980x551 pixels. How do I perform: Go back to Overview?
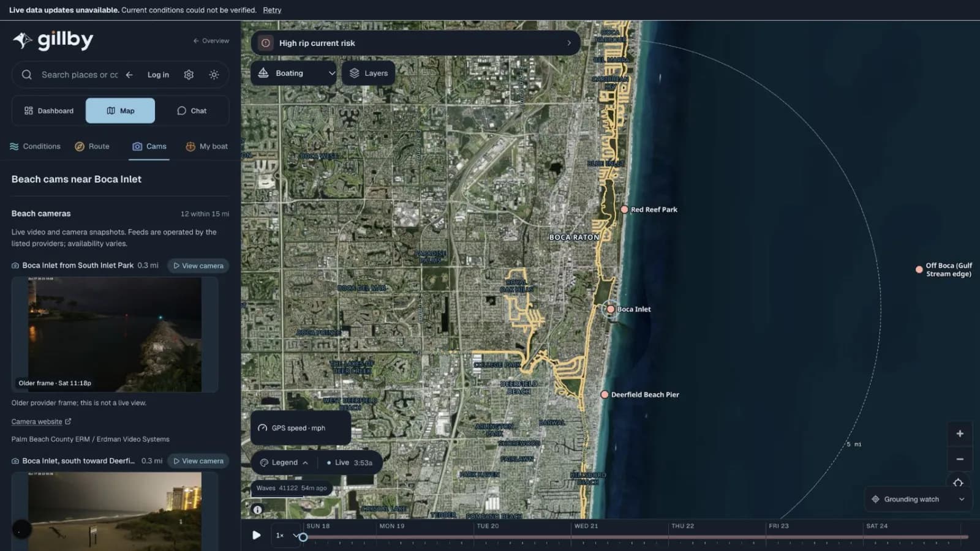coord(211,41)
